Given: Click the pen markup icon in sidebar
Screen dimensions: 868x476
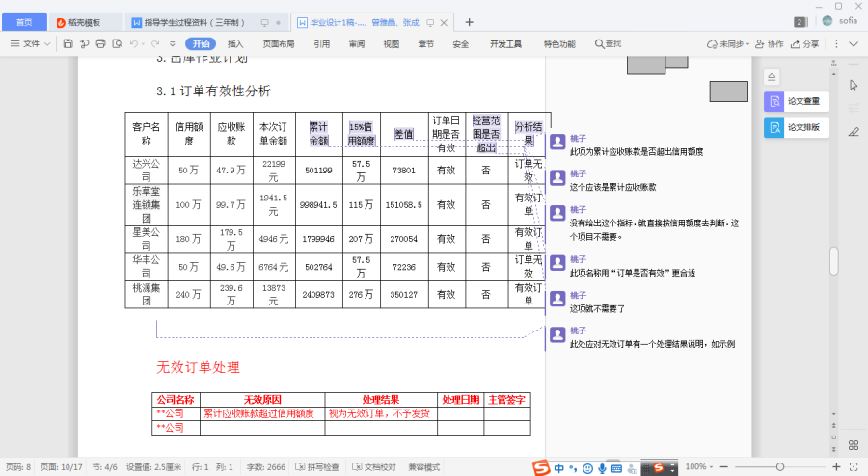Looking at the screenshot, I should tap(854, 132).
